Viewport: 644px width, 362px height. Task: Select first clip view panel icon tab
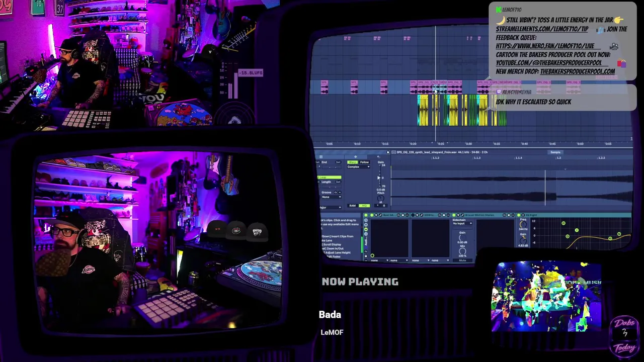(x=321, y=157)
